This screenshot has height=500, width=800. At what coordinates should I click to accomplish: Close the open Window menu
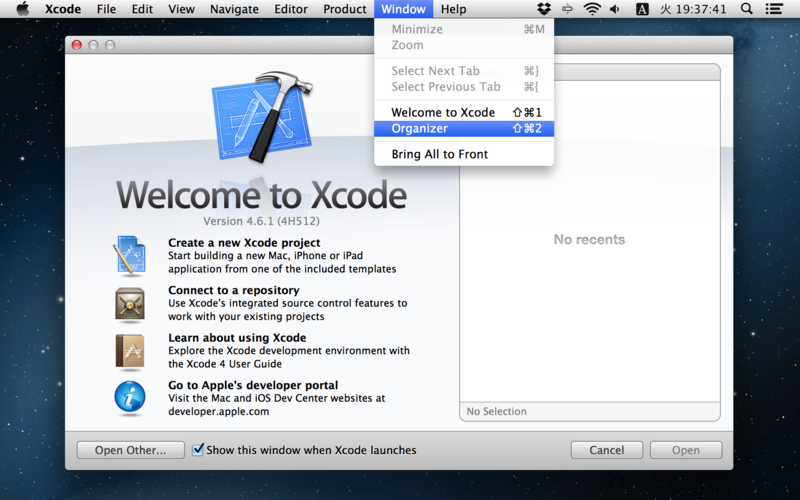[404, 9]
